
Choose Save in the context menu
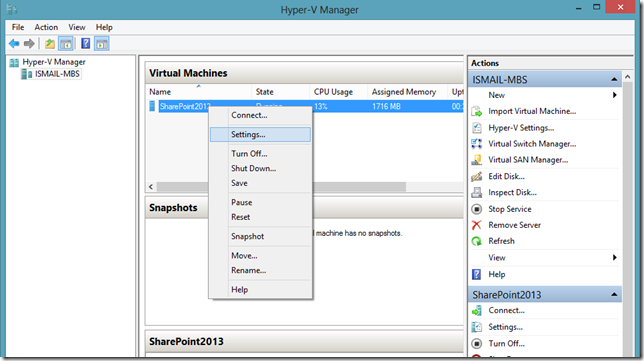[260, 183]
